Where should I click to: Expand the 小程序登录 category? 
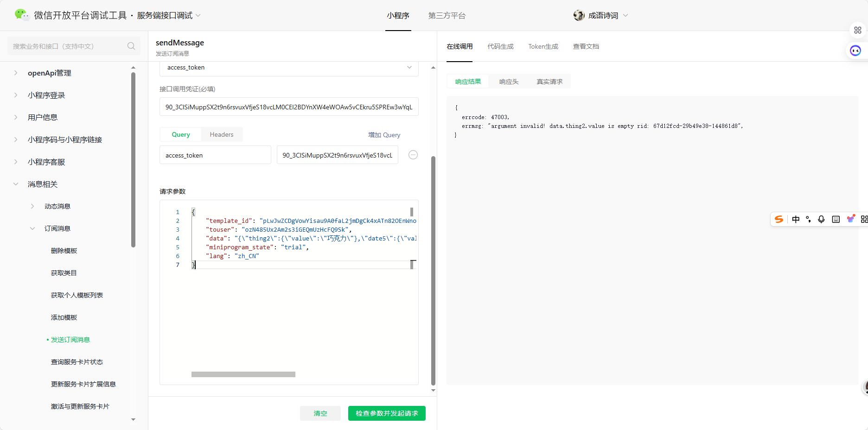click(x=16, y=95)
